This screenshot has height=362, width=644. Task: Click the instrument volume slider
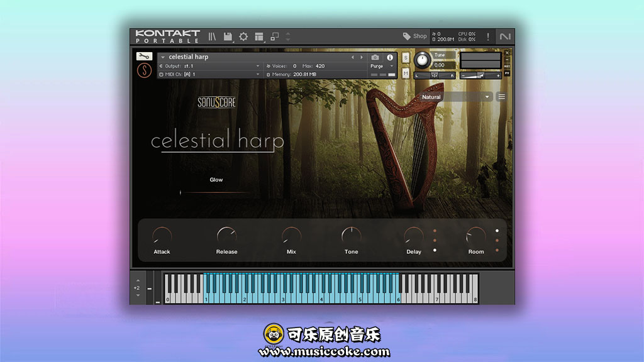(x=480, y=75)
